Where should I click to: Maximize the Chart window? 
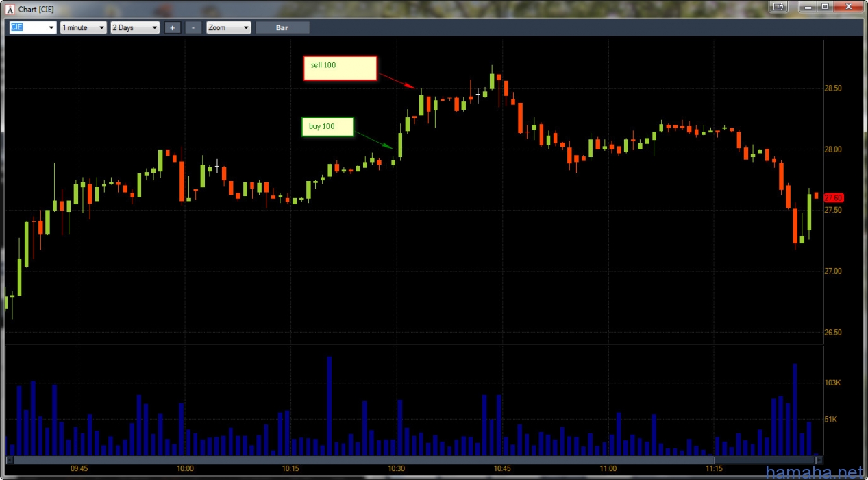coord(825,6)
